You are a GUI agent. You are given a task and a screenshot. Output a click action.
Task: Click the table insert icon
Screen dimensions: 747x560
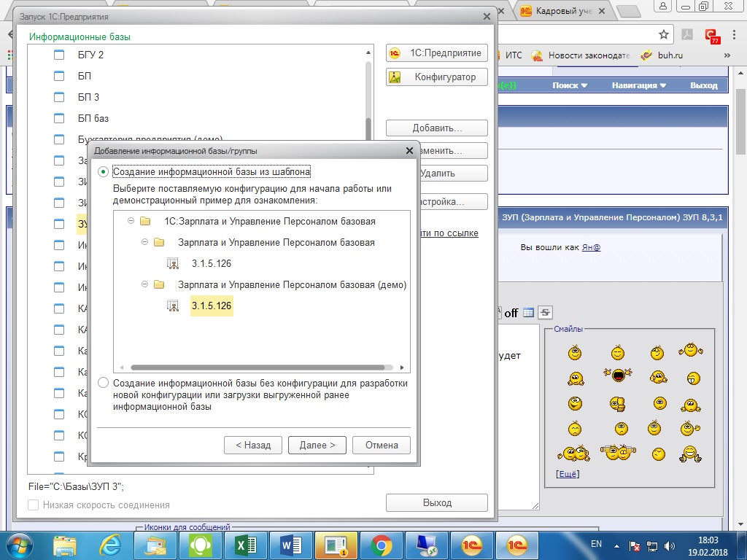528,313
